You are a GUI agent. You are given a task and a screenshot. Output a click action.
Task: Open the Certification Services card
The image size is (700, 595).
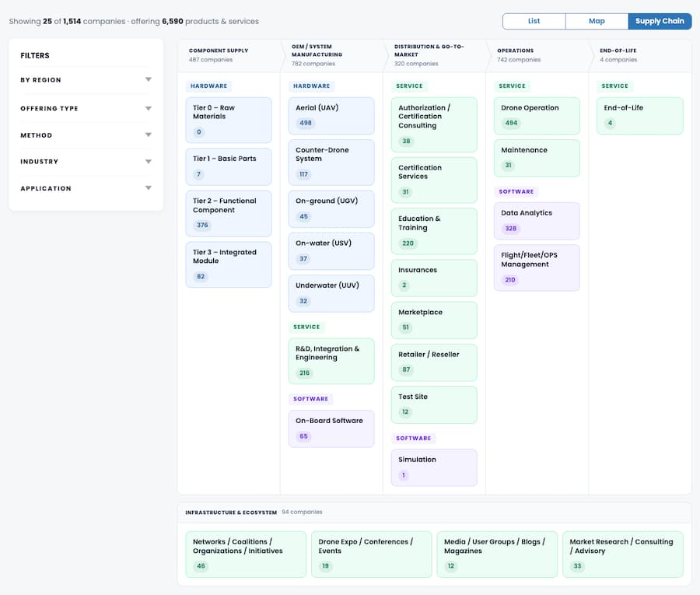point(434,180)
